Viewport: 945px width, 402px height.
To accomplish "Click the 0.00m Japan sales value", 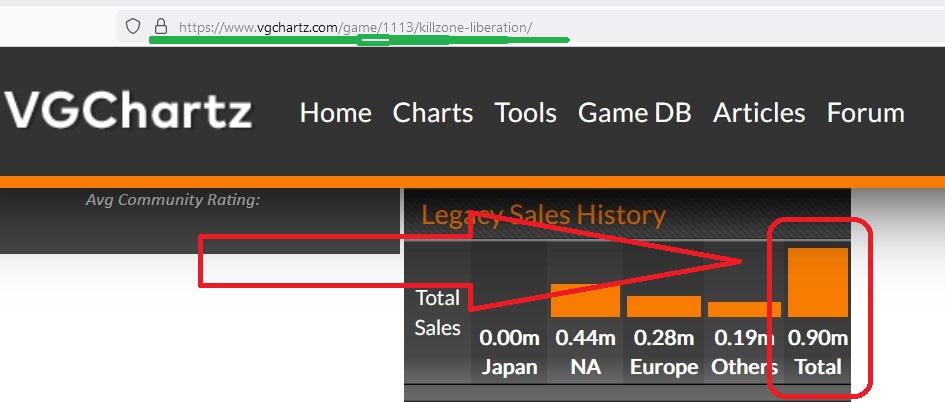I will tap(509, 338).
